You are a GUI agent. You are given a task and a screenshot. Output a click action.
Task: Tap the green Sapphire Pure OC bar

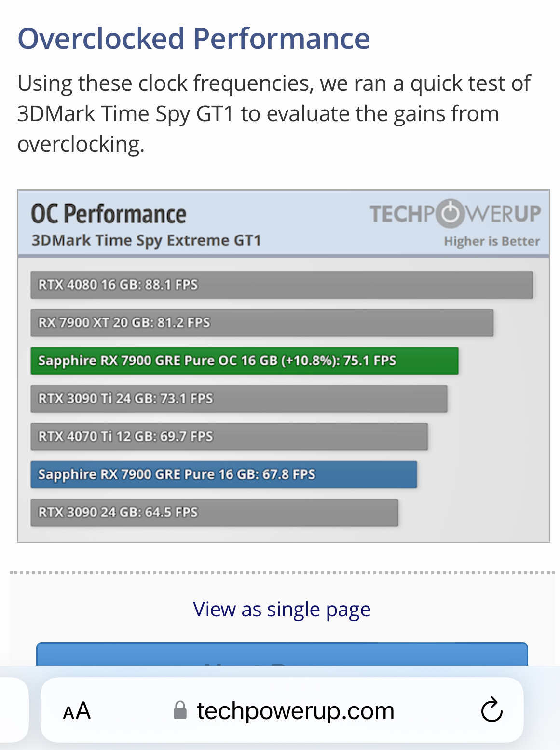click(245, 361)
